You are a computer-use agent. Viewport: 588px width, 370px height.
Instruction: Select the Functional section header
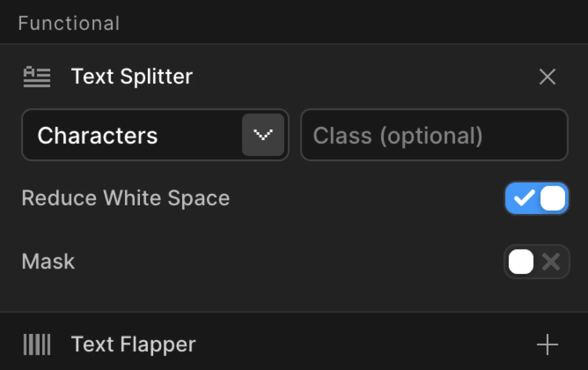(x=69, y=22)
